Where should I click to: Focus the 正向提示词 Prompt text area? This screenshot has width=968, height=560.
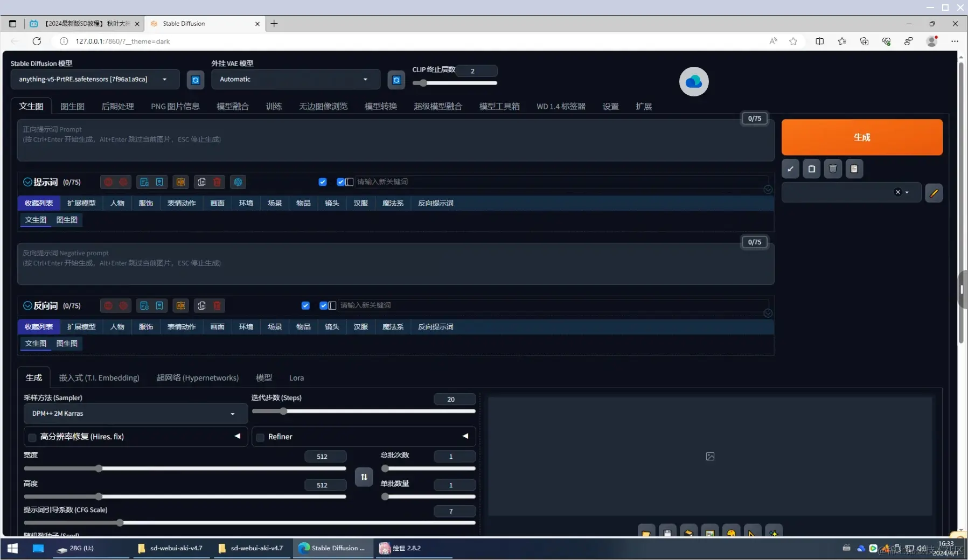coord(396,140)
